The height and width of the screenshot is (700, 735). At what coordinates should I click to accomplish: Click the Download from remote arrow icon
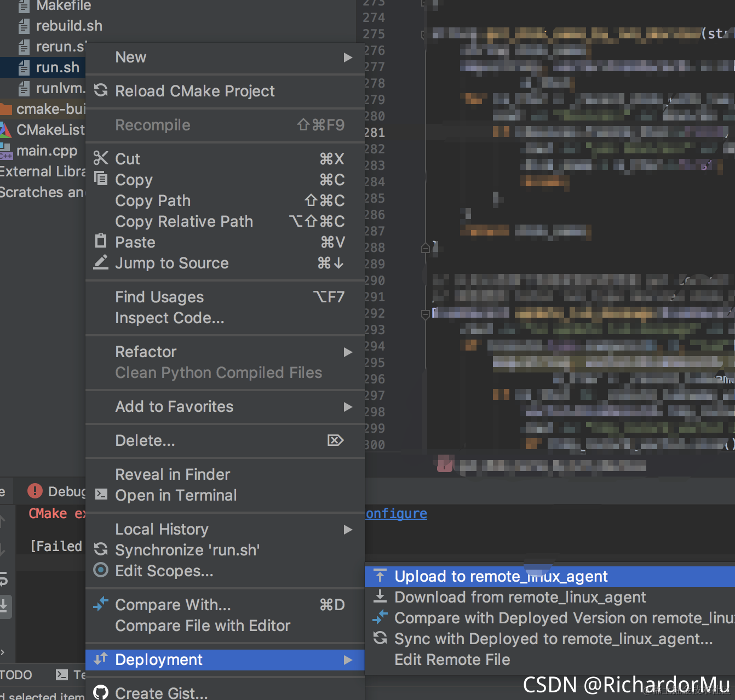[x=380, y=596]
